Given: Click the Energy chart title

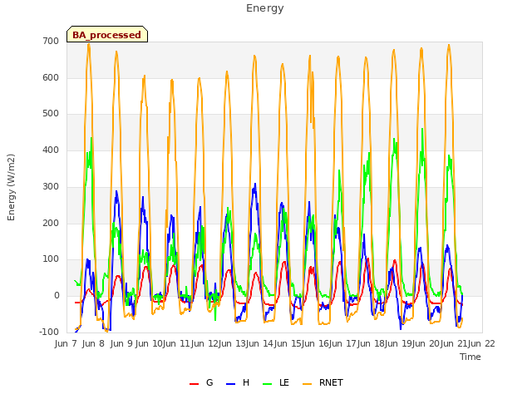Looking at the screenshot, I should tap(265, 8).
